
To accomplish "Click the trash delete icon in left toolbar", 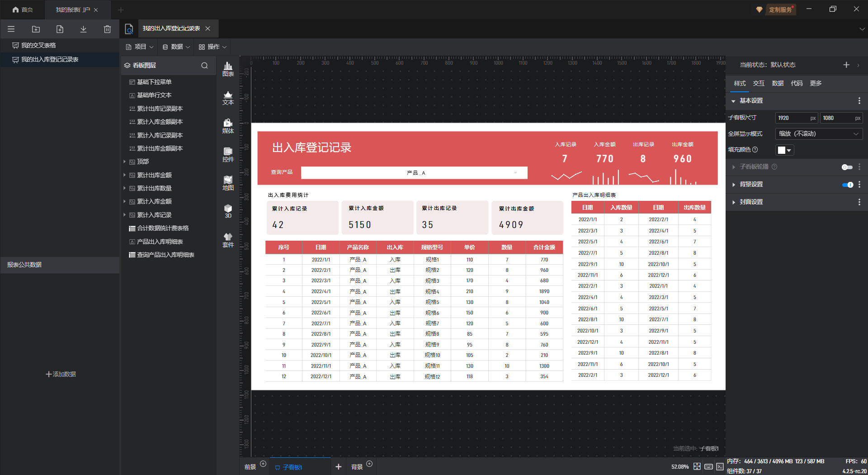I will click(107, 29).
